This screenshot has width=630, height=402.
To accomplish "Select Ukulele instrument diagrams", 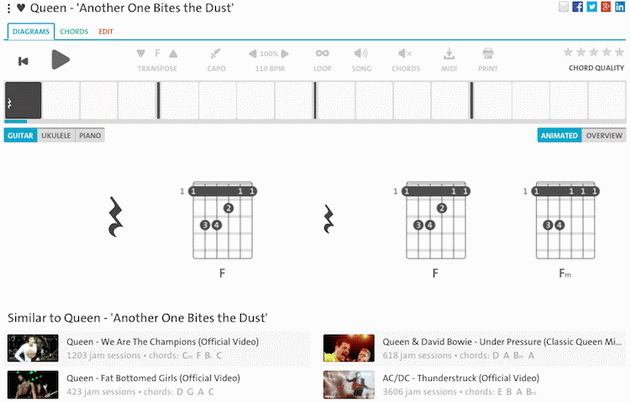I will point(56,135).
